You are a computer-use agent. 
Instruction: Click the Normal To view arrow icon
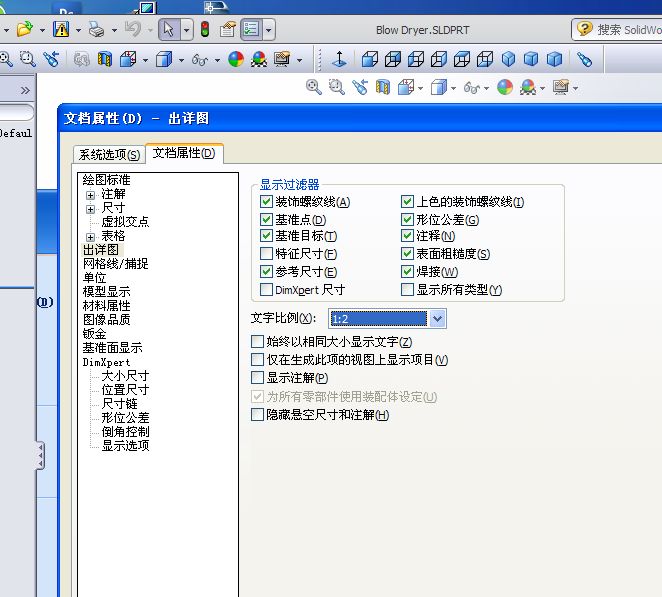point(339,60)
